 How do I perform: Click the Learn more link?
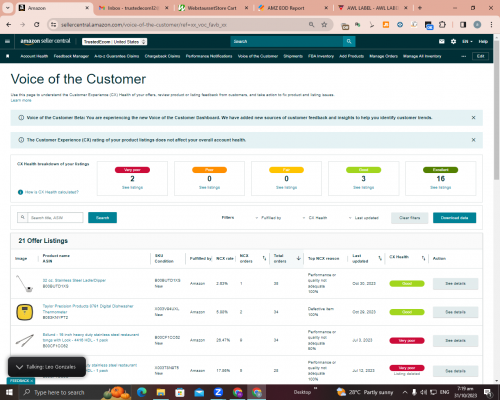[x=21, y=100]
